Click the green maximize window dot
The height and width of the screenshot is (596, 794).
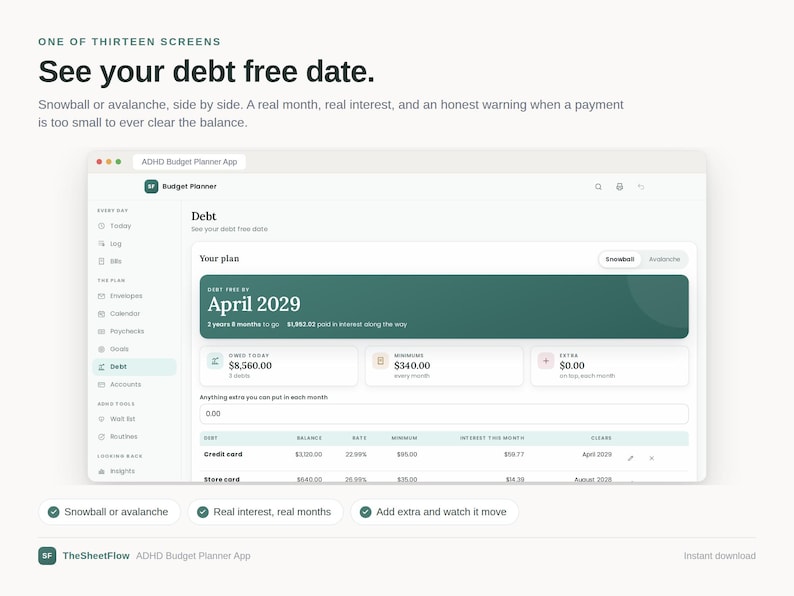(x=118, y=162)
